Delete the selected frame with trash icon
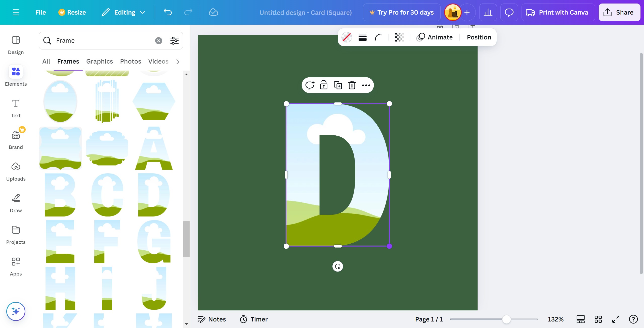 coord(352,85)
